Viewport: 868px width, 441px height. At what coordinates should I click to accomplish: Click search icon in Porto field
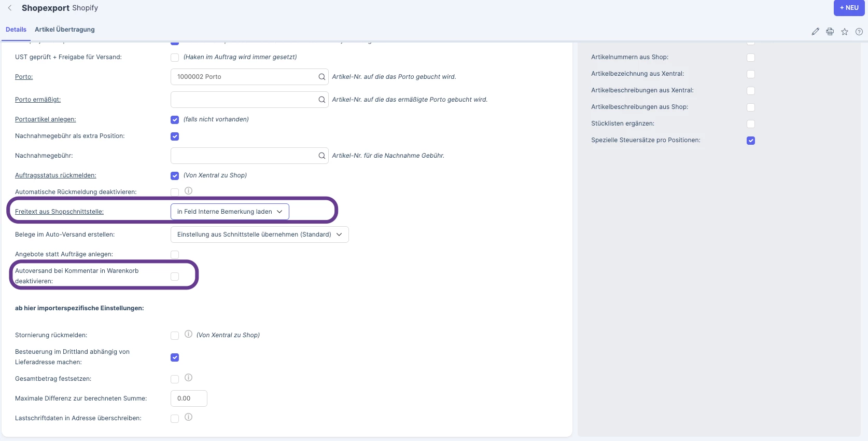click(322, 77)
